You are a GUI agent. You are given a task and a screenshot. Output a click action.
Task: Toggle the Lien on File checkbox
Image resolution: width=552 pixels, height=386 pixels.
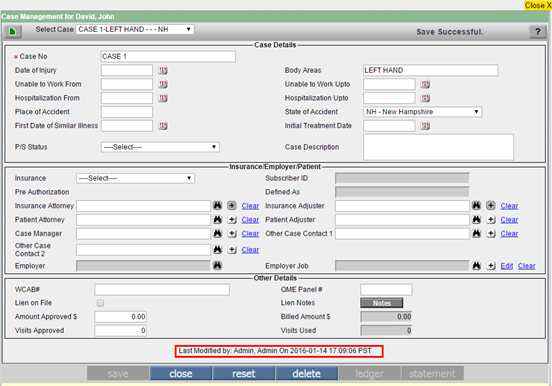click(x=100, y=303)
